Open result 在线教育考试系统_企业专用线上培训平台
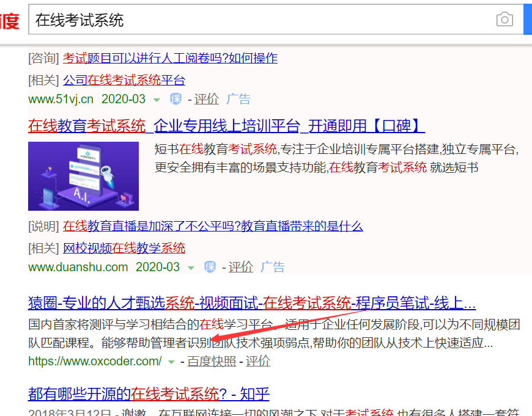This screenshot has width=532, height=416. click(x=226, y=126)
